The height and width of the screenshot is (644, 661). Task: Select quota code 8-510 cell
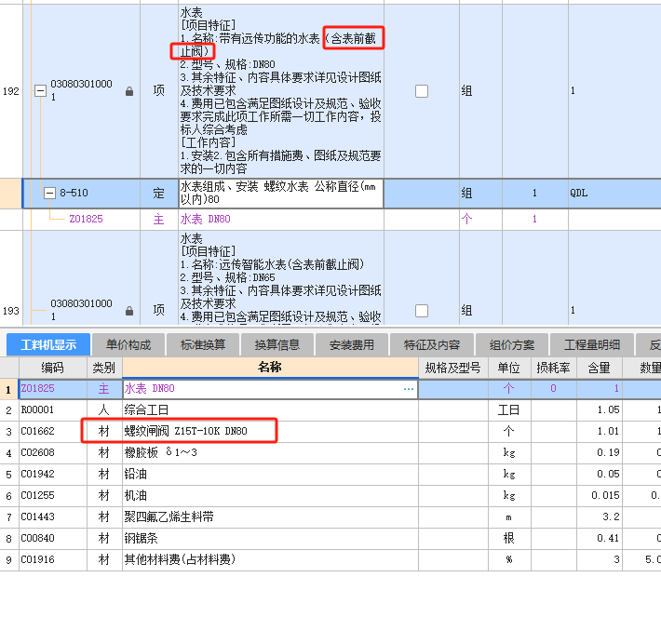coord(82,193)
